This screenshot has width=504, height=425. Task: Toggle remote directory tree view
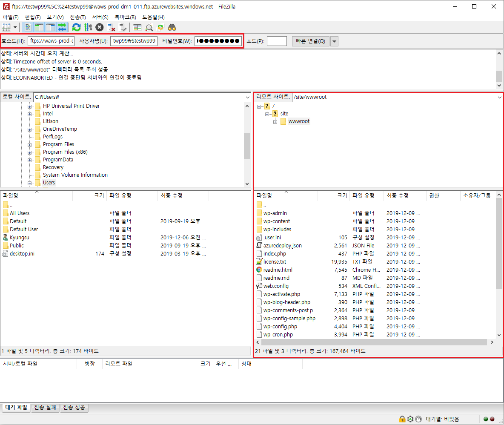[51, 28]
